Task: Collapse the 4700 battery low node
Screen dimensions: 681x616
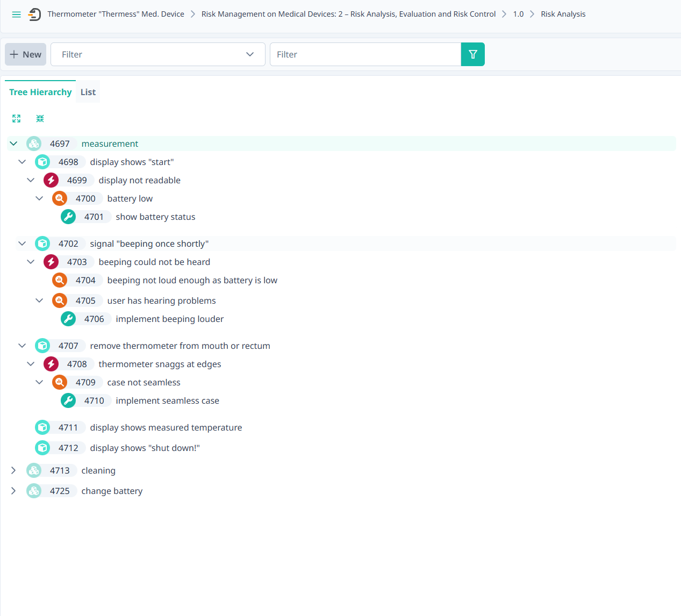Action: coord(39,198)
